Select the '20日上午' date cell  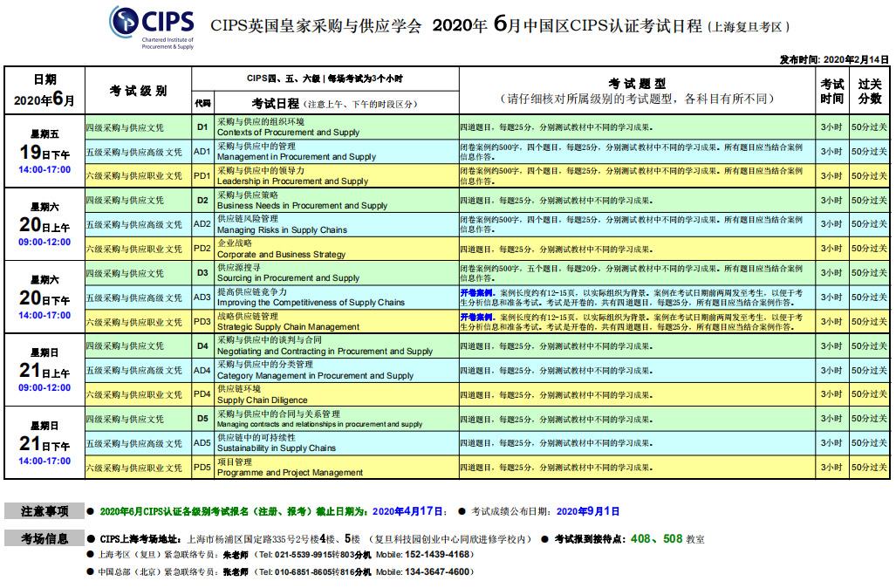click(x=44, y=224)
